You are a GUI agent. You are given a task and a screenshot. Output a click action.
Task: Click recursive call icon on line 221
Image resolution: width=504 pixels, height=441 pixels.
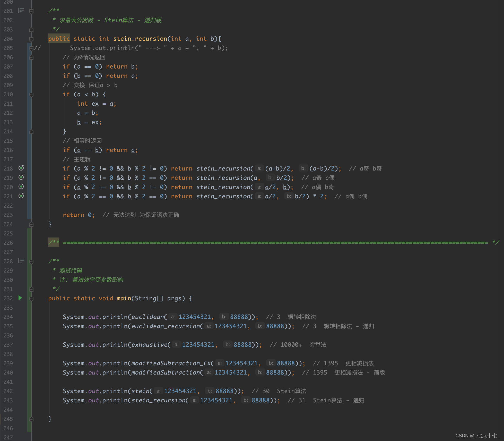coord(21,196)
